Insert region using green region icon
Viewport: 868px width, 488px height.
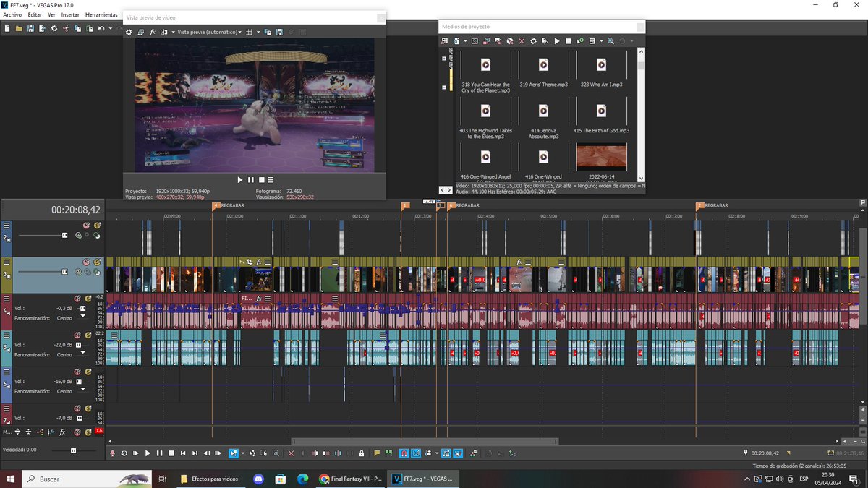[x=388, y=453]
